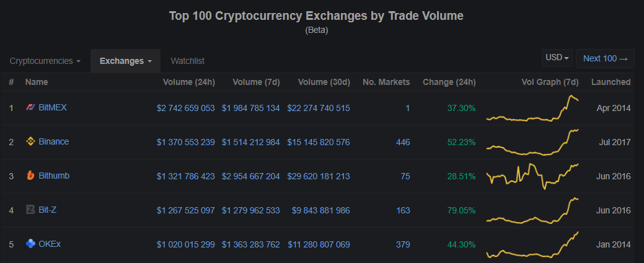Click the BitMEX exchange logo icon

click(30, 108)
